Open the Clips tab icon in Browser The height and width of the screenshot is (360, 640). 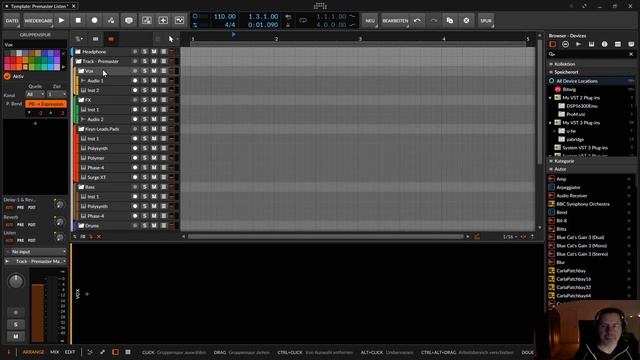(618, 44)
